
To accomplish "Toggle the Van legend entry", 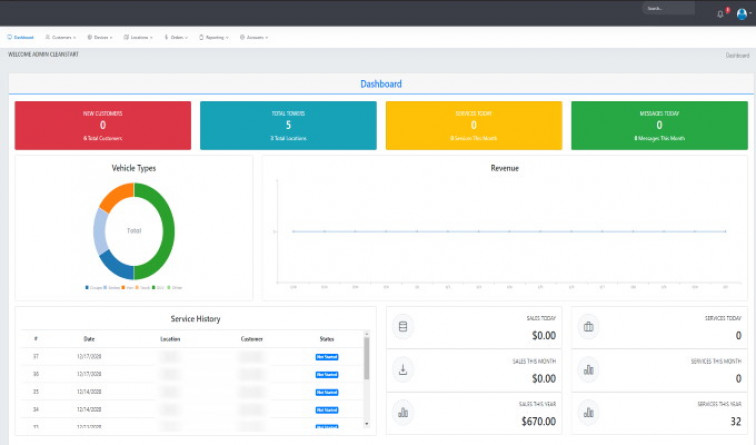I will (x=128, y=287).
